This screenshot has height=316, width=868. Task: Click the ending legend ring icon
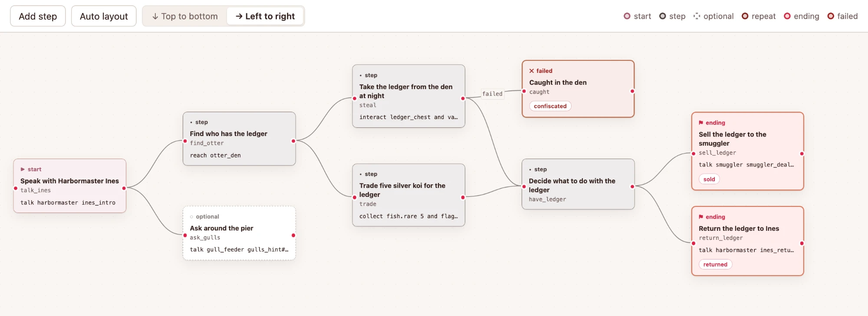point(787,16)
